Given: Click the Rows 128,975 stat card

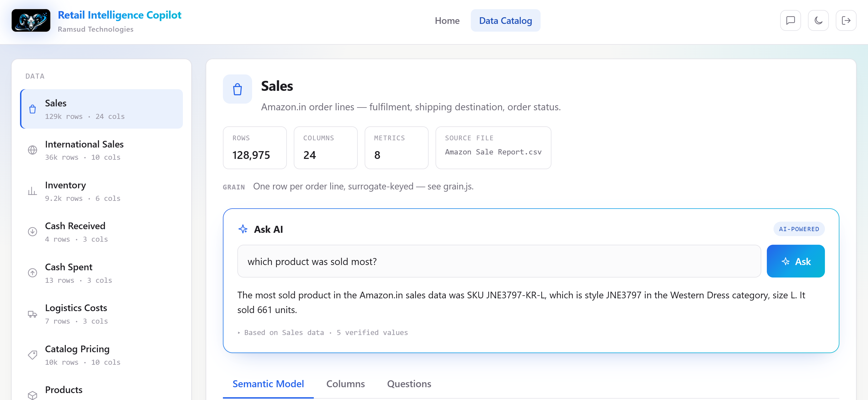Looking at the screenshot, I should point(254,147).
